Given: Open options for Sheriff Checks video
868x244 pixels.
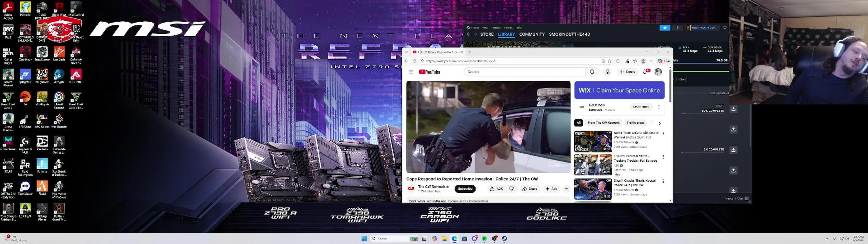Looking at the screenshot, I should [663, 181].
